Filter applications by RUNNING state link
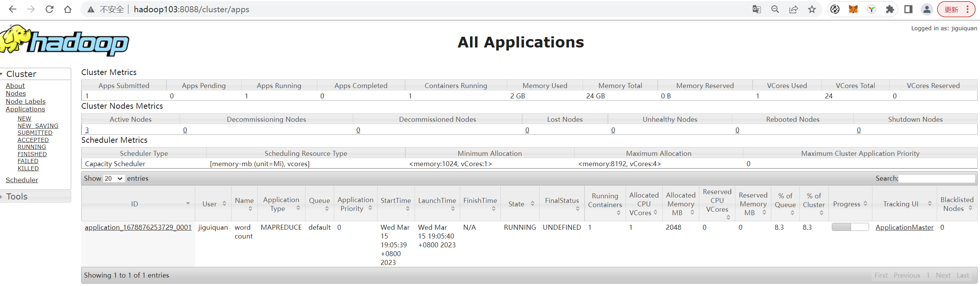Viewport: 980px width, 286px height. pos(32,147)
